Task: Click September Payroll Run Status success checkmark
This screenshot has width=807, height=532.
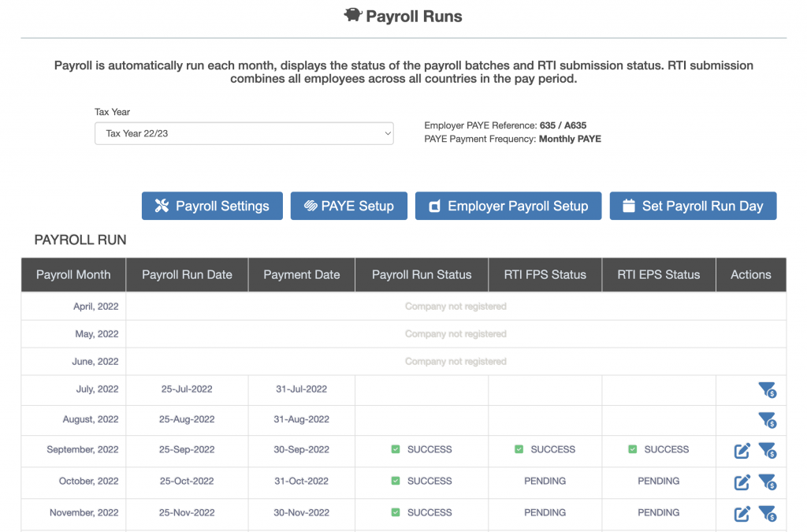Action: tap(396, 449)
